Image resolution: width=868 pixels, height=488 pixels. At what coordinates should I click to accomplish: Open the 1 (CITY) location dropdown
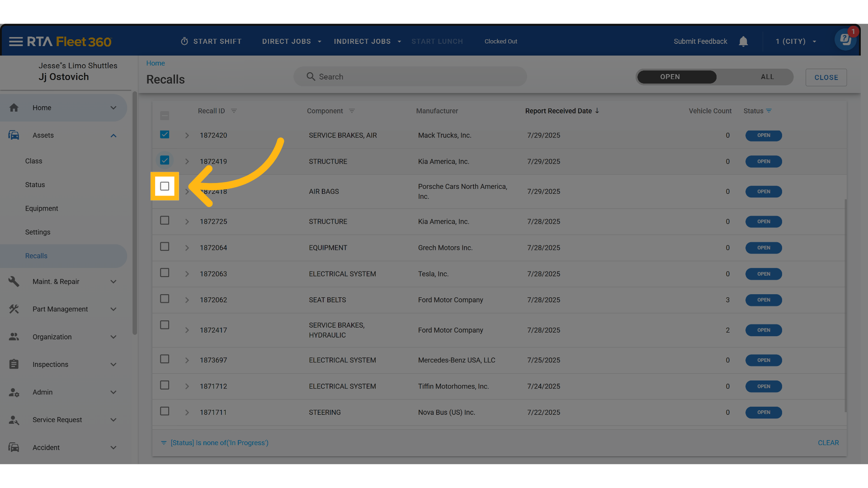tap(796, 42)
